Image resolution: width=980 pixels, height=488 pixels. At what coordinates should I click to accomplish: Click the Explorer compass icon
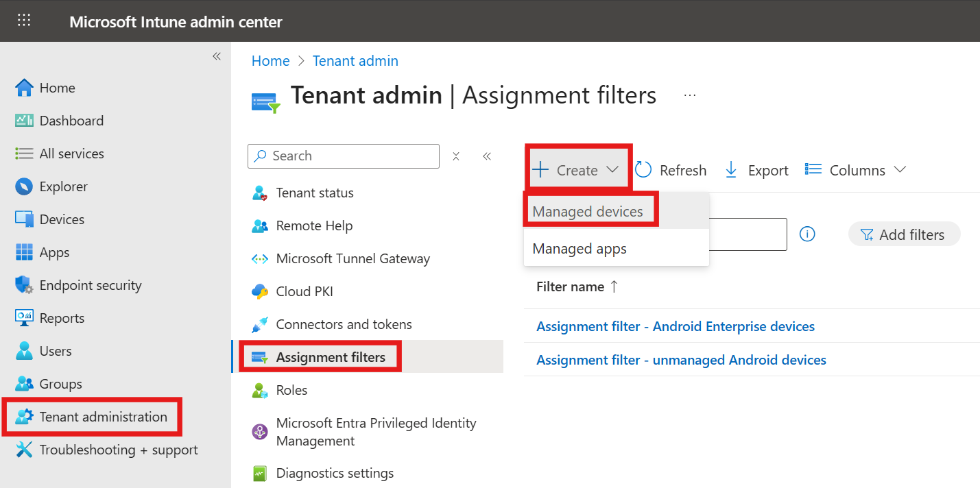click(24, 186)
